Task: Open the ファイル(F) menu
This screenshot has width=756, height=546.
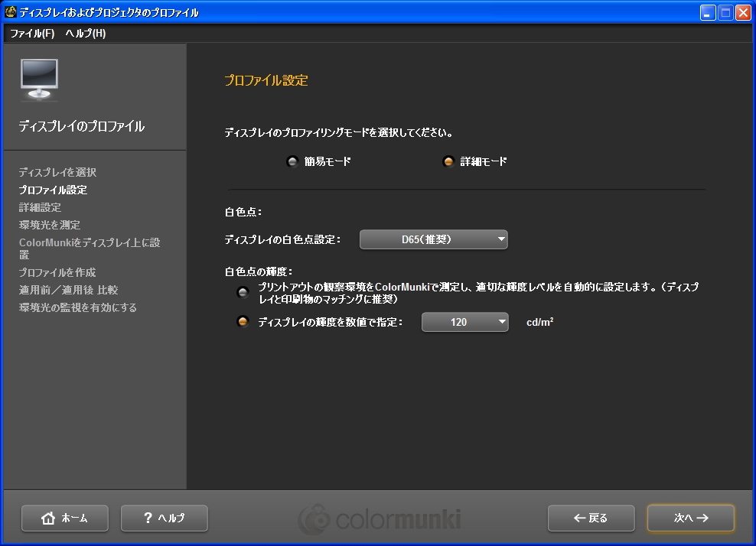Action: [x=32, y=33]
